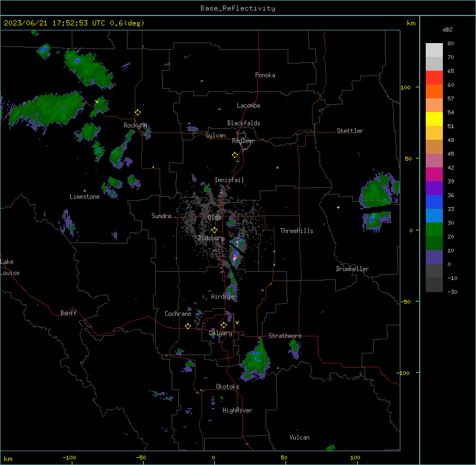Screen dimensions: 476x465
Task: Click the 50 tick on bottom axis
Action: (x=284, y=457)
